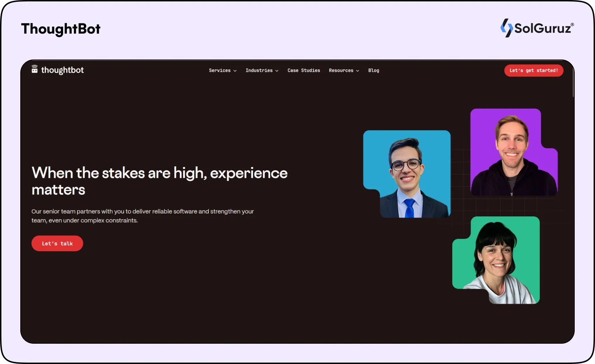The width and height of the screenshot is (595, 364).
Task: Click the Industries chevron arrow
Action: click(x=276, y=71)
